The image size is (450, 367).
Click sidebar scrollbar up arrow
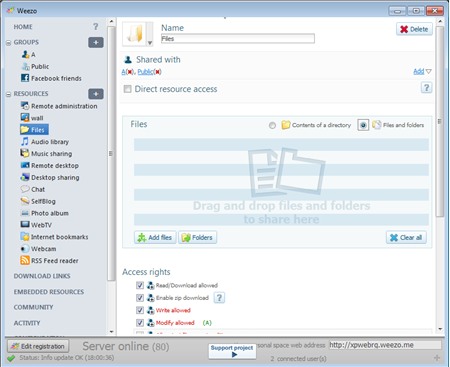click(111, 22)
